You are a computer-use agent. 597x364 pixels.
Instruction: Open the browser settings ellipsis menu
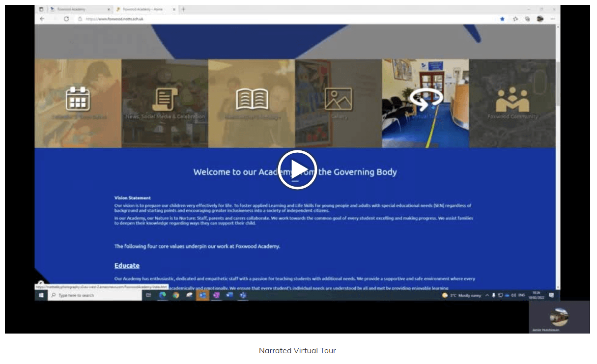(x=553, y=19)
